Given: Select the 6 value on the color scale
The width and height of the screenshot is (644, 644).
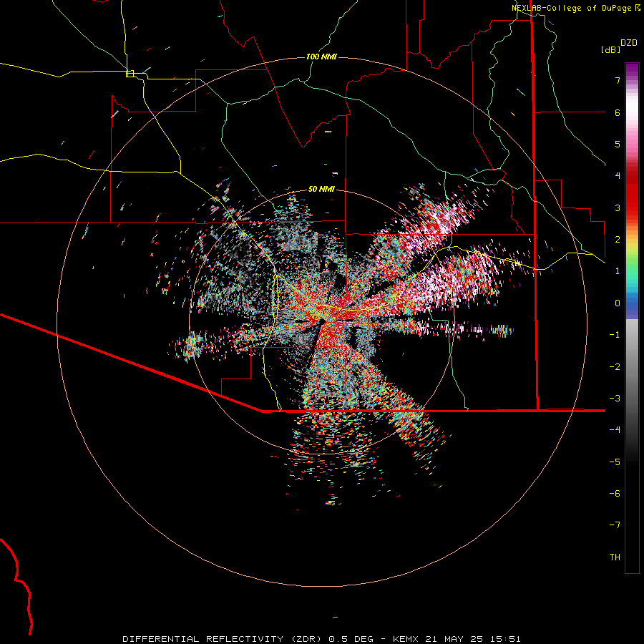Looking at the screenshot, I should [618, 112].
